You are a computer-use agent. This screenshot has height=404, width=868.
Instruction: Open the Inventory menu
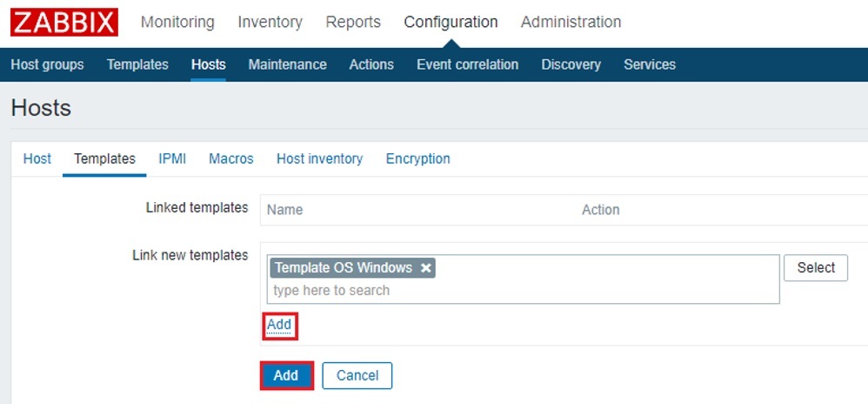click(x=270, y=22)
